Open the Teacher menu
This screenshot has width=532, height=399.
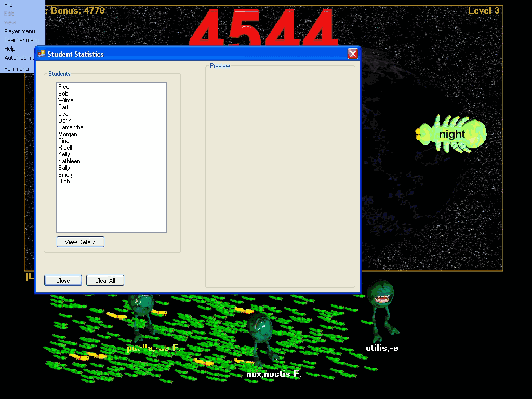[x=22, y=40]
